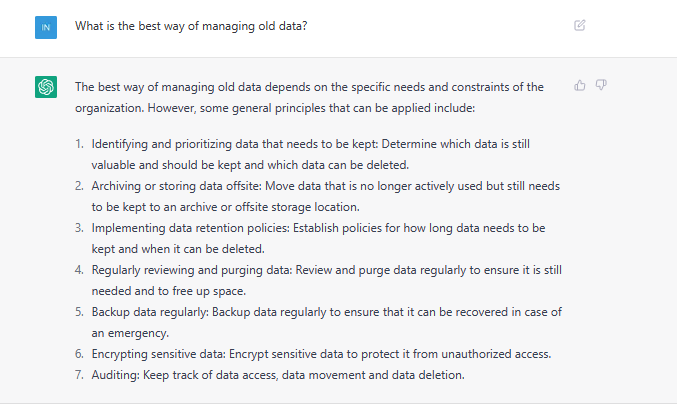This screenshot has width=677, height=406.
Task: Give the response a thumbs up
Action: click(x=579, y=85)
